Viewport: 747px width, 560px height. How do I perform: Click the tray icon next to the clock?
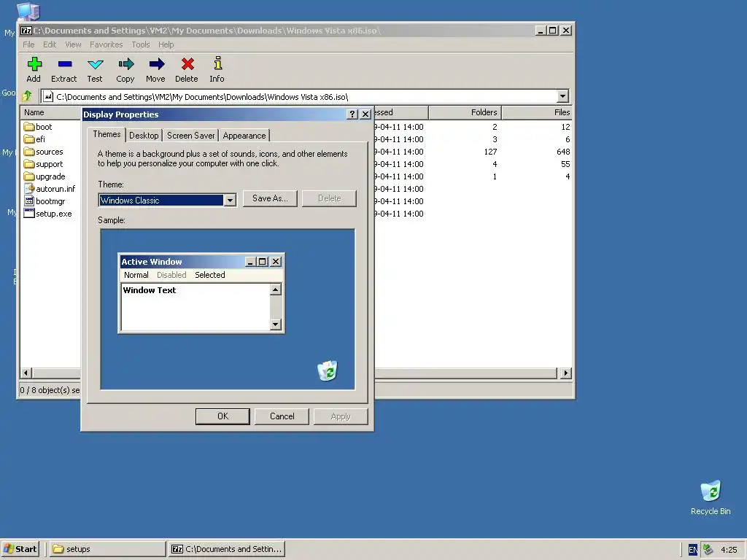pyautogui.click(x=708, y=550)
